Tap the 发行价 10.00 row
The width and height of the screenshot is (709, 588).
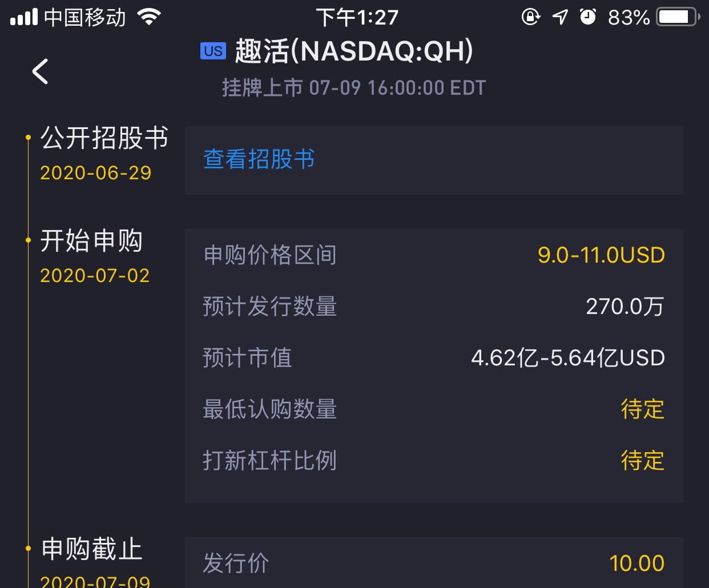click(x=434, y=563)
